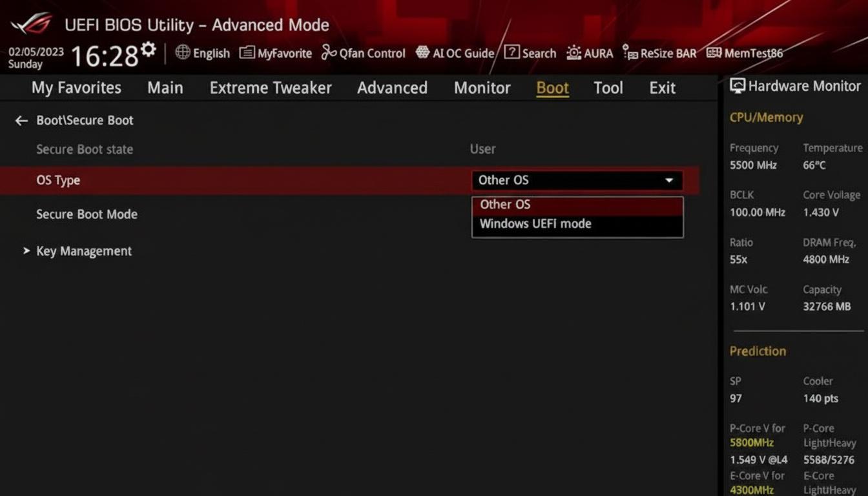Expand the Key Management submenu
Viewport: 868px width, 496px height.
coord(77,251)
